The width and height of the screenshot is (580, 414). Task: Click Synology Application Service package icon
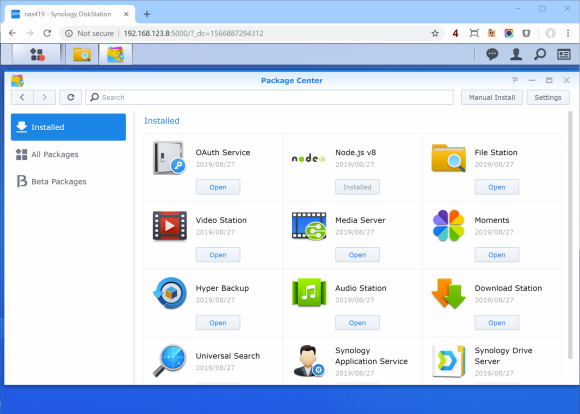309,361
